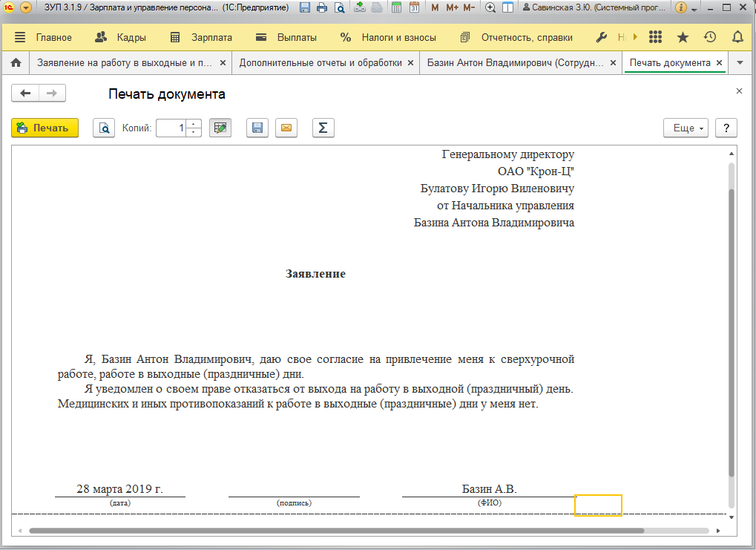Click the Заявление heading in document
The height and width of the screenshot is (550, 756).
(315, 274)
